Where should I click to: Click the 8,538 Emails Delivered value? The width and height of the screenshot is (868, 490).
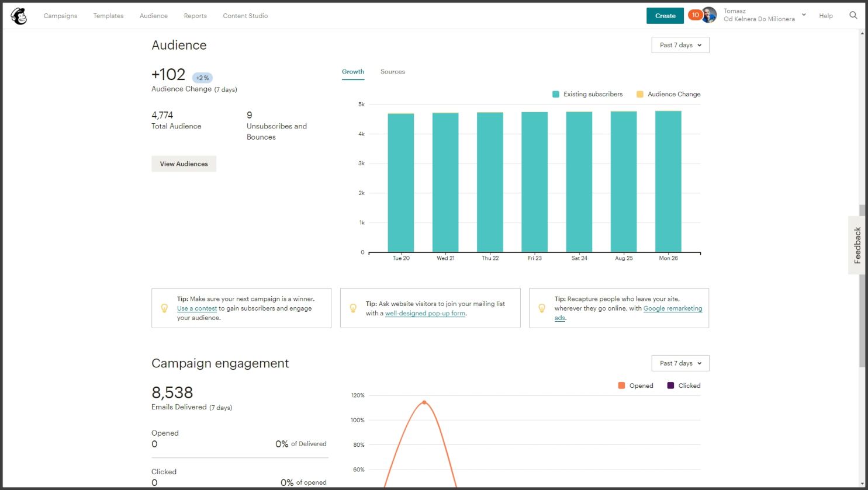pos(172,392)
